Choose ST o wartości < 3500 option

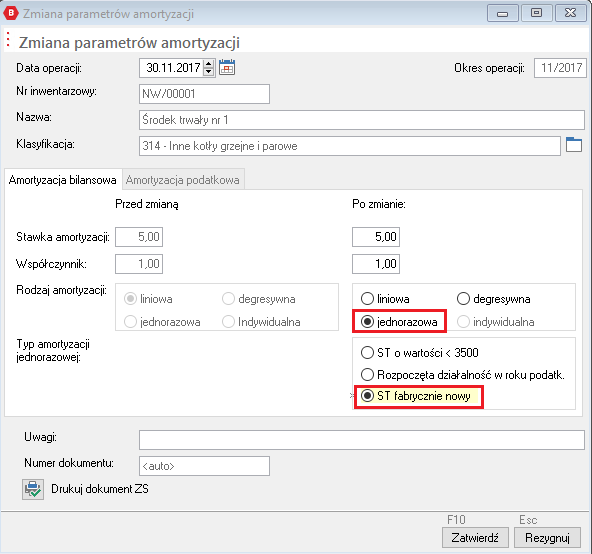click(367, 353)
